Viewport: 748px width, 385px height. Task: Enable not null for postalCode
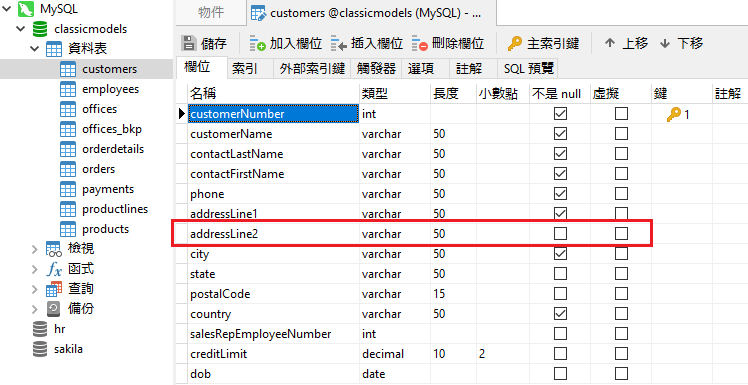560,293
